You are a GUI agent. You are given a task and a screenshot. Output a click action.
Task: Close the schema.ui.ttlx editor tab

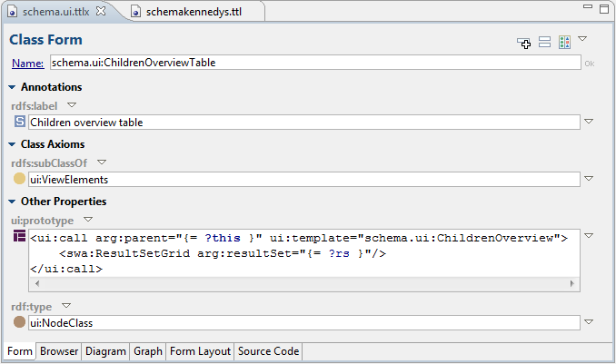click(101, 11)
